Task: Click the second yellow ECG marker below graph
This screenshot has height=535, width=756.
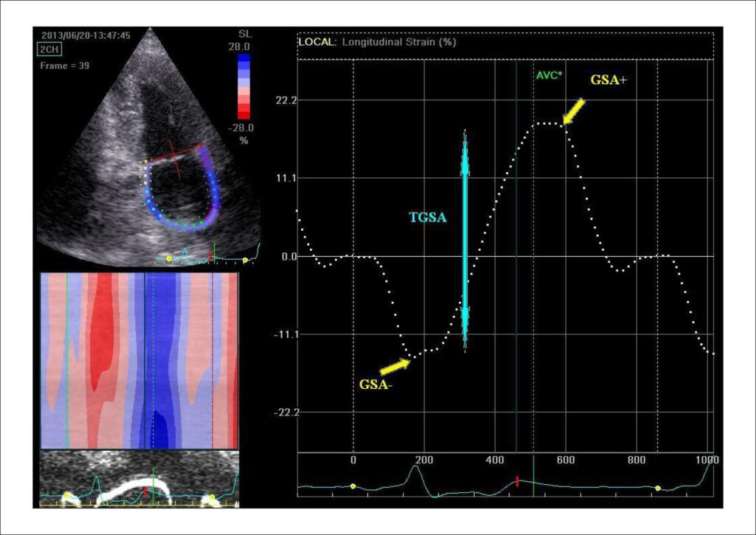Action: pyautogui.click(x=658, y=489)
